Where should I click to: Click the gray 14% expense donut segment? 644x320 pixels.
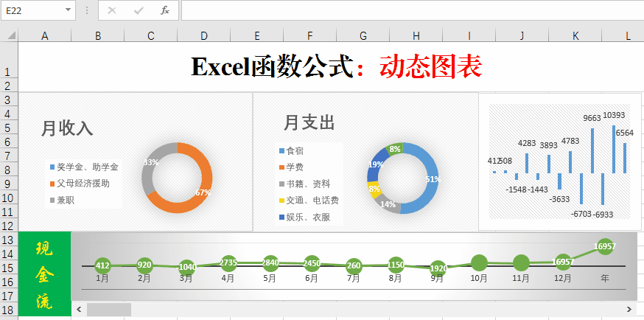pyautogui.click(x=388, y=204)
